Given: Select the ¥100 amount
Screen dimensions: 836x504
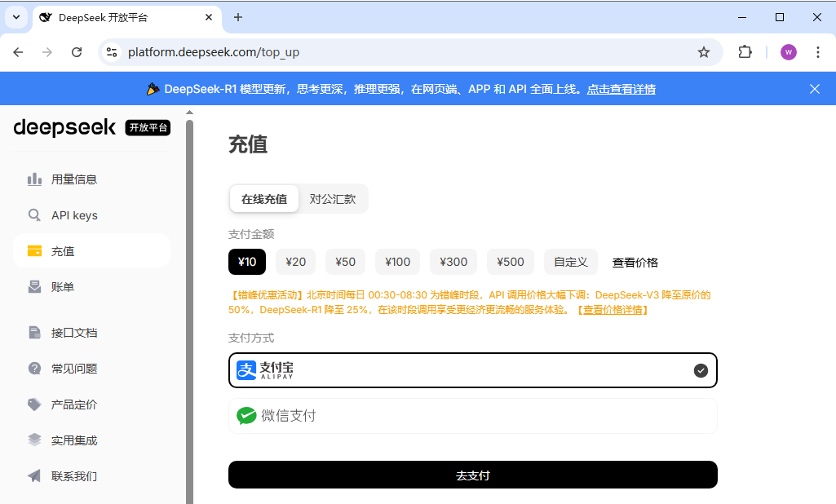Looking at the screenshot, I should (398, 262).
